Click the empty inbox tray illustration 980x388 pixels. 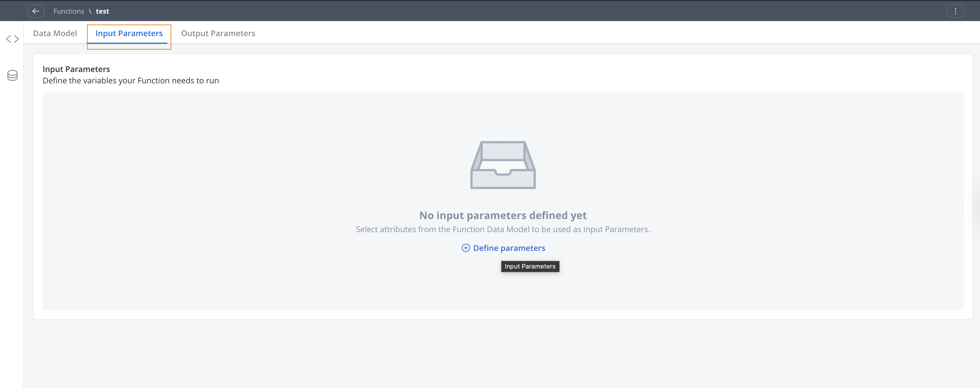coord(503,165)
